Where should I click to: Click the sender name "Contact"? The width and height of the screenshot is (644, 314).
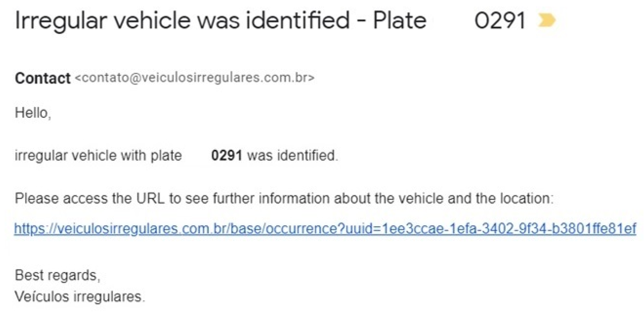point(42,78)
